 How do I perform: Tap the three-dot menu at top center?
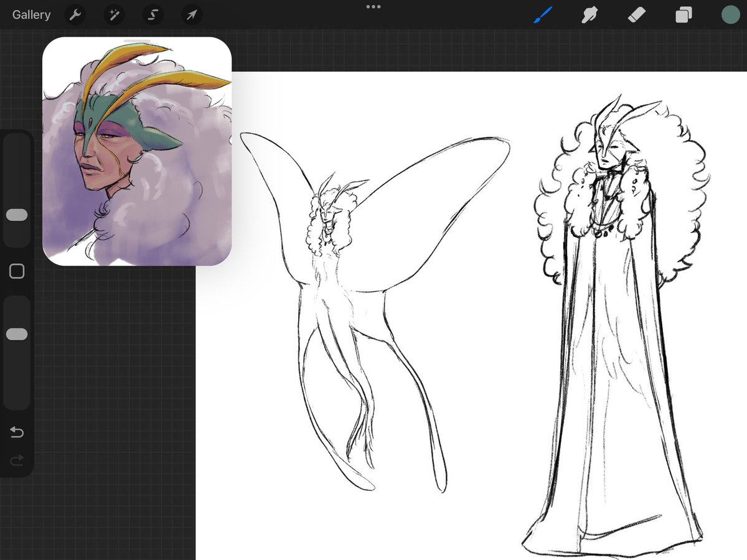click(x=374, y=7)
